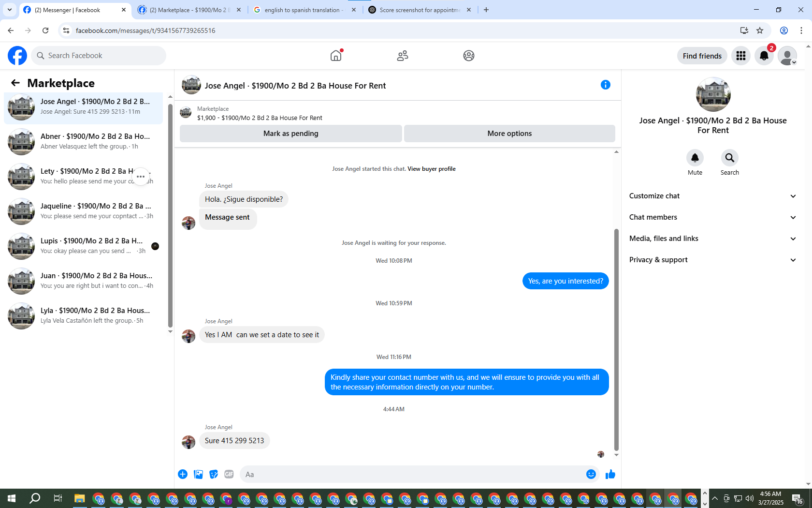Click the 'Sure 415 299 5213' message
Viewport: 812px width, 508px height.
click(x=234, y=441)
